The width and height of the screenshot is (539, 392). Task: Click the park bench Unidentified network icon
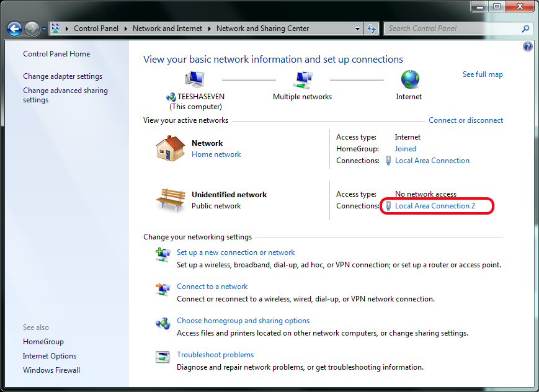(x=171, y=200)
